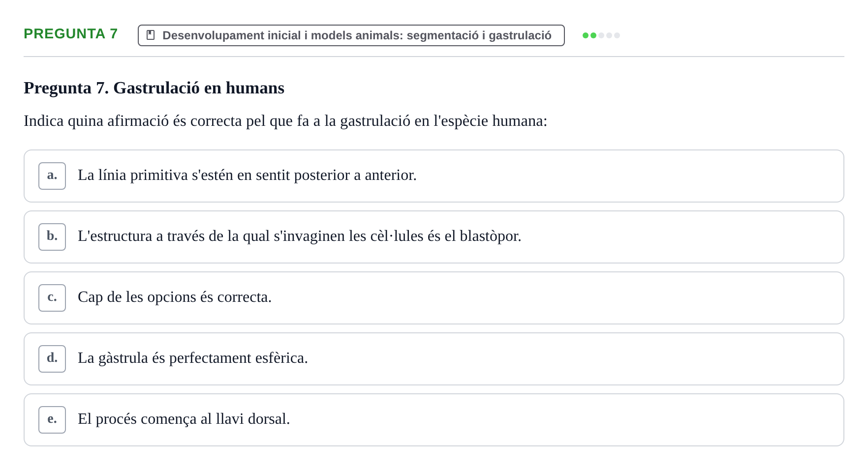868x470 pixels.
Task: Select the letter box 'b.'
Action: coord(52,237)
